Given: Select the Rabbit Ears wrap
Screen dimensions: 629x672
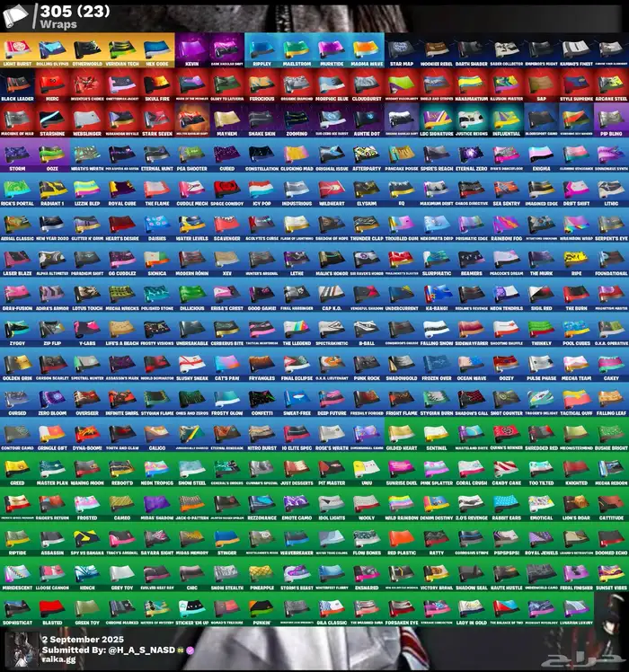Looking at the screenshot, I should (507, 504).
